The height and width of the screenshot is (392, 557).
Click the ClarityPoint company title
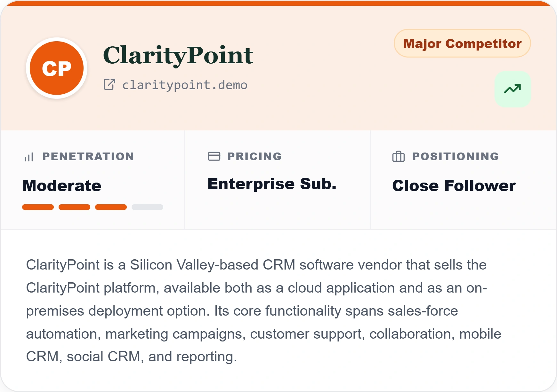[178, 55]
